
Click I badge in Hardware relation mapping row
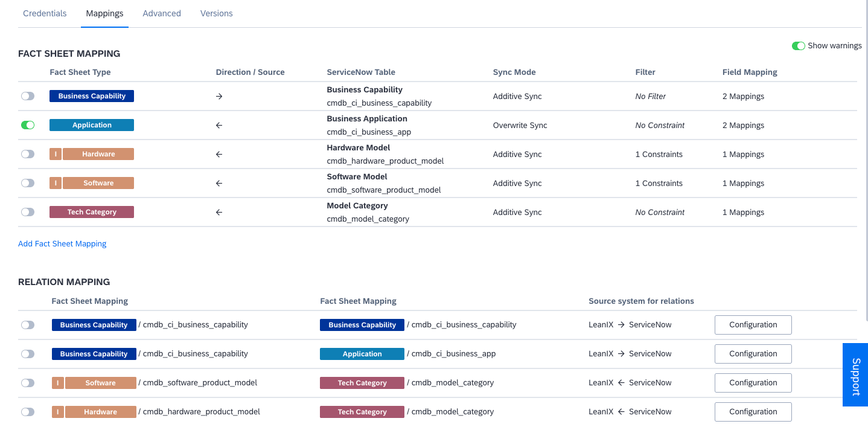58,412
